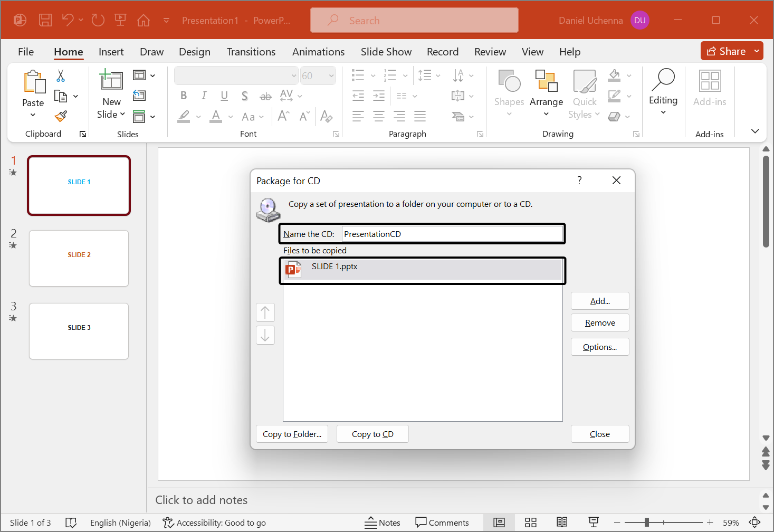Toggle italic formatting
The height and width of the screenshot is (532, 774).
(204, 96)
